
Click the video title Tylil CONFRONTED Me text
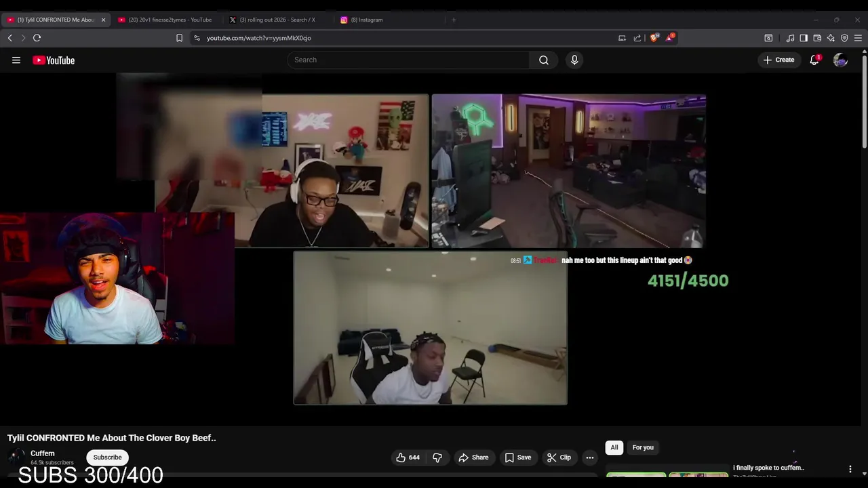point(111,438)
